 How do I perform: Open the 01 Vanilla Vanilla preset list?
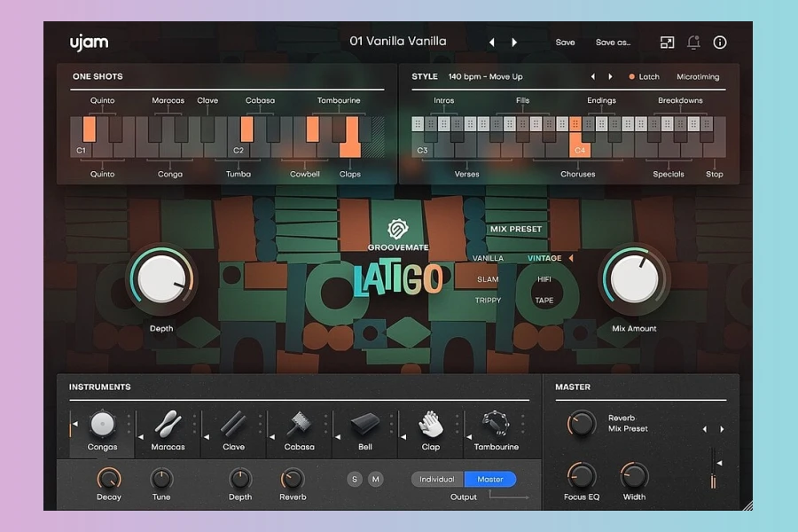tap(398, 41)
